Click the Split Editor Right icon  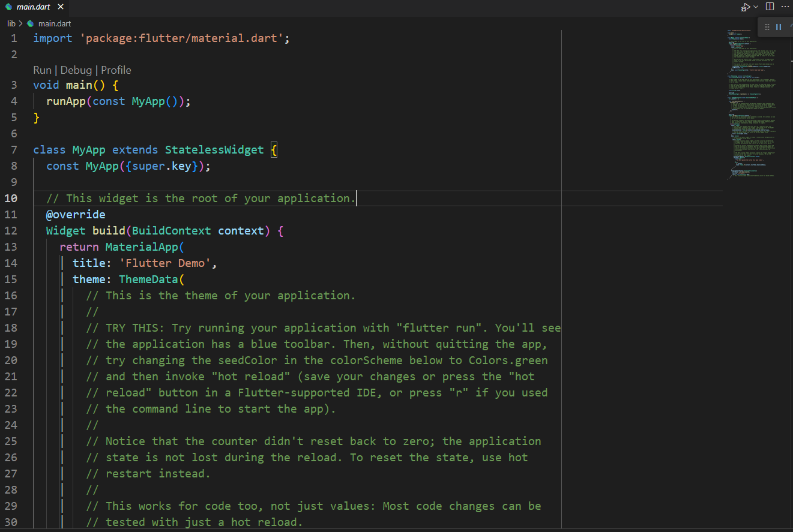click(x=770, y=7)
